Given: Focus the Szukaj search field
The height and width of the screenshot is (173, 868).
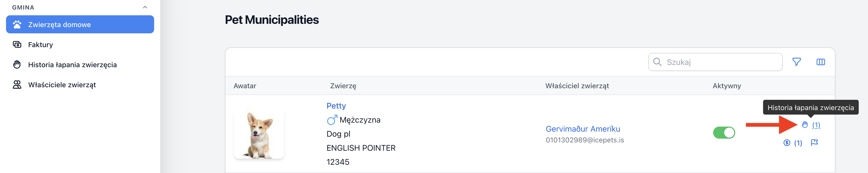Looking at the screenshot, I should 715,62.
